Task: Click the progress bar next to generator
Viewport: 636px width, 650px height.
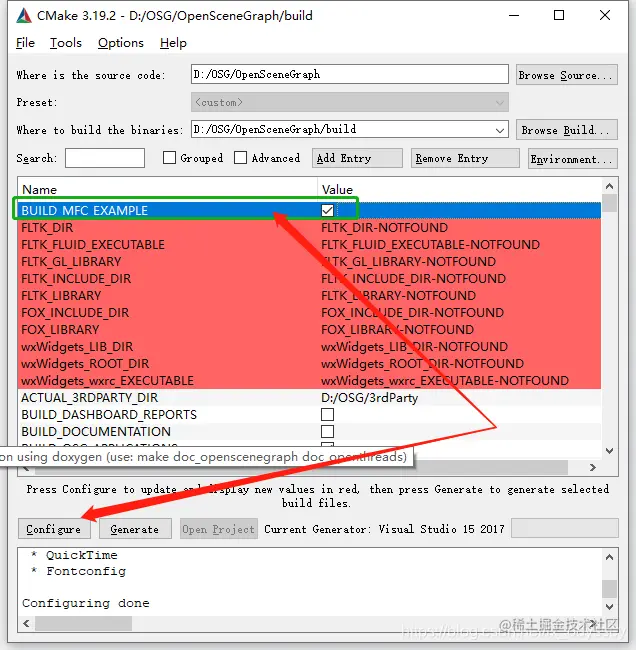Action: [x=565, y=528]
